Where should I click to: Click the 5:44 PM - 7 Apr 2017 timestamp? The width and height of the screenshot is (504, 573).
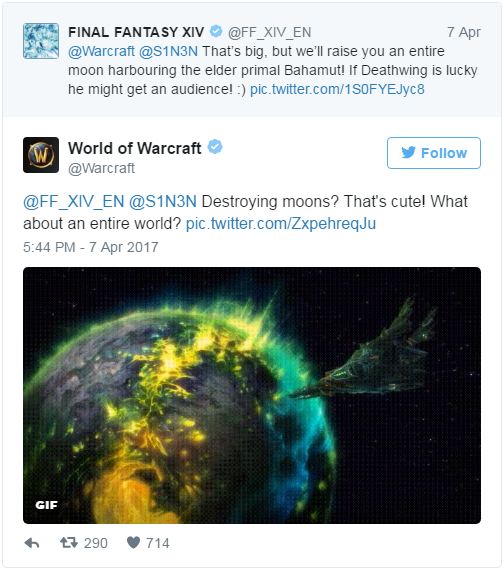(x=91, y=247)
